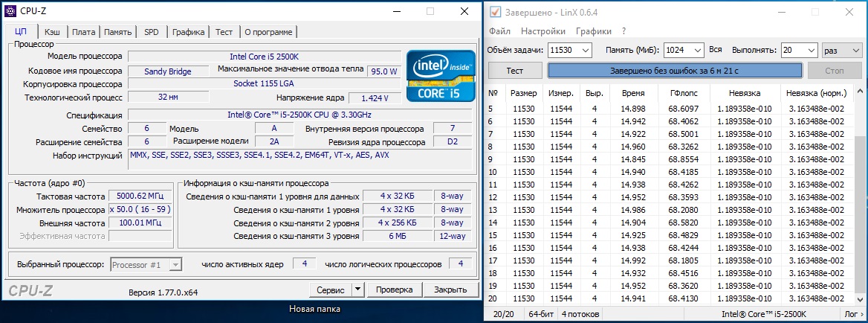The image size is (868, 323).
Task: Click the Сервис button in CPU-Z
Action: [331, 290]
